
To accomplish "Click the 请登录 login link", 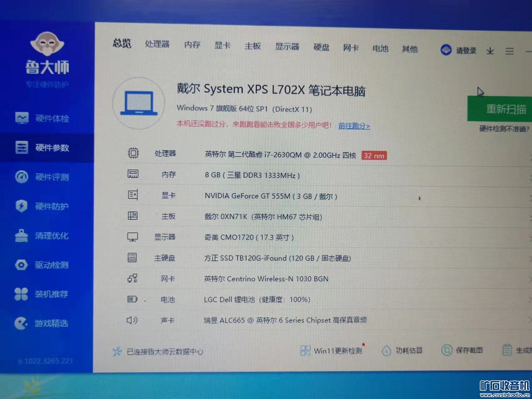I will (x=466, y=51).
